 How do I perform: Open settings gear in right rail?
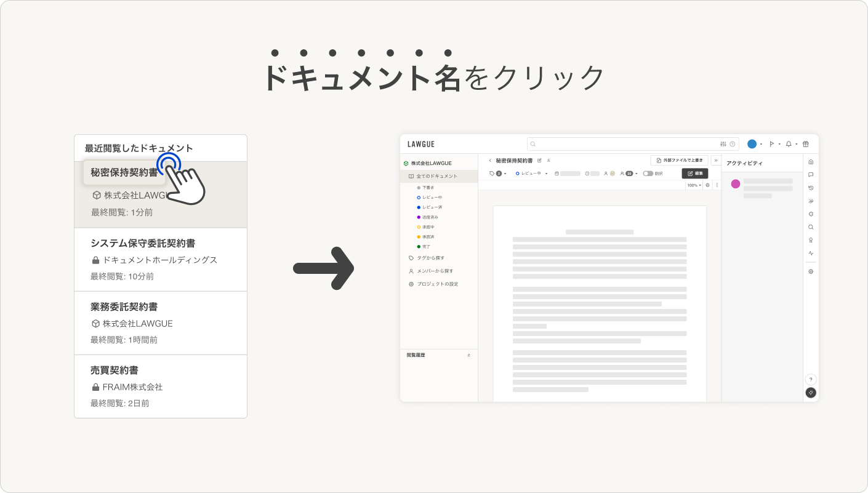coord(811,271)
